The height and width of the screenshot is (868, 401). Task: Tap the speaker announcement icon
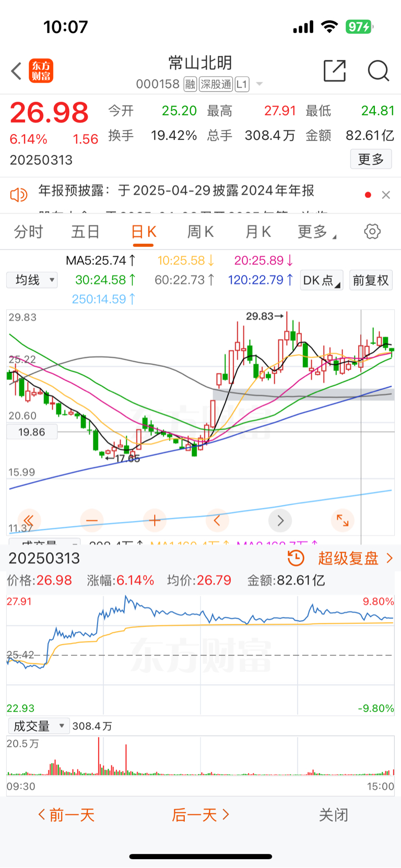tap(19, 195)
